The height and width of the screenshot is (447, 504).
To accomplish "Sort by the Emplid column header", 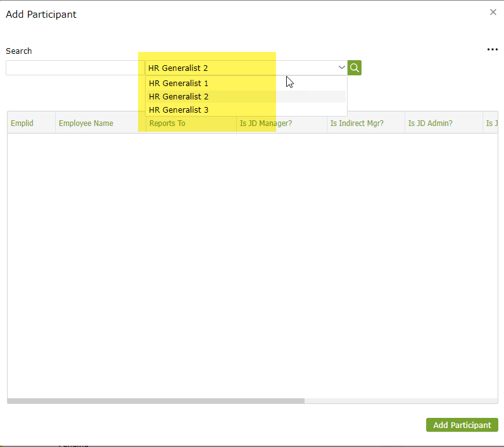I will [x=22, y=123].
